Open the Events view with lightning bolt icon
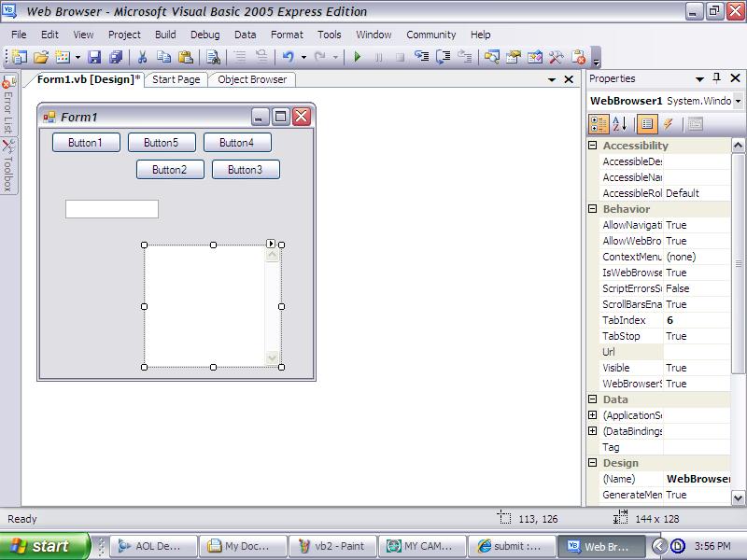 tap(667, 123)
